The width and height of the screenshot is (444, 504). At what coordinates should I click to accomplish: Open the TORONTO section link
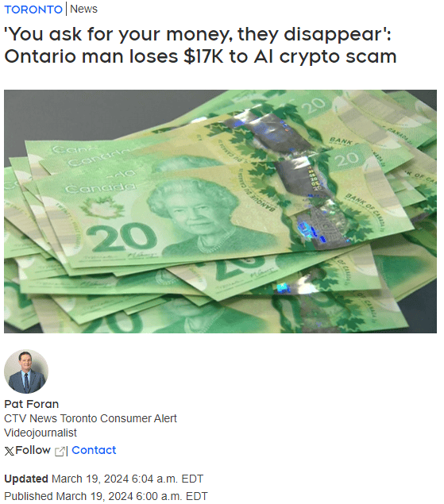click(x=33, y=10)
